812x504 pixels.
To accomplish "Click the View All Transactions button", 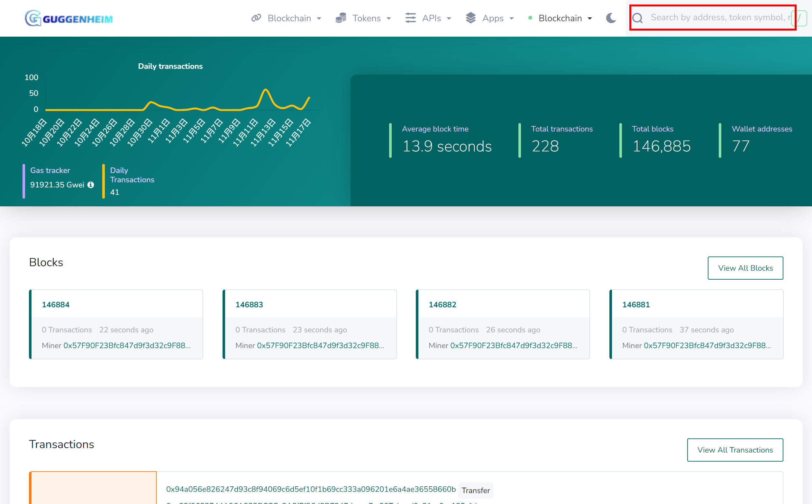I will [x=734, y=450].
